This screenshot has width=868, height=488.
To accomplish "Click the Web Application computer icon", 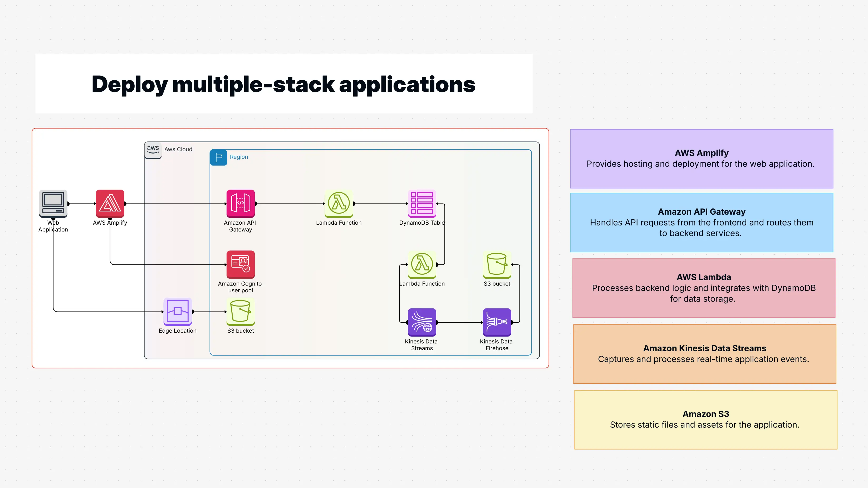I will [x=53, y=203].
